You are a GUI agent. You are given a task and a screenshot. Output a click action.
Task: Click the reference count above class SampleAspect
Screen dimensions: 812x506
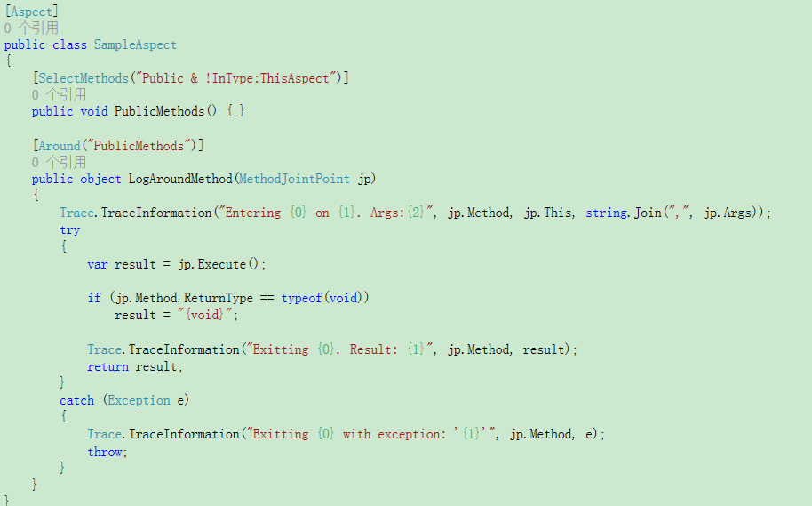pyautogui.click(x=31, y=28)
